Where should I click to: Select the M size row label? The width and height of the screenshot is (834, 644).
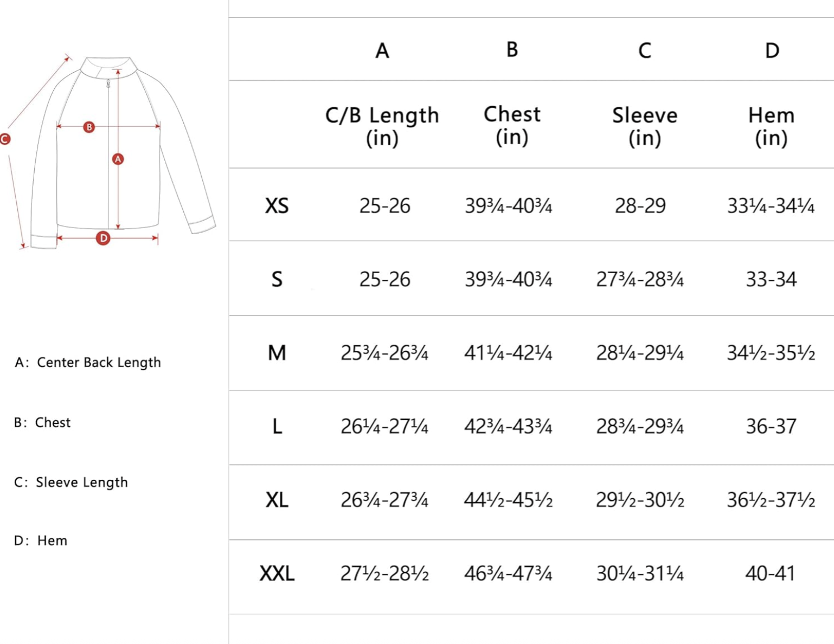click(277, 353)
